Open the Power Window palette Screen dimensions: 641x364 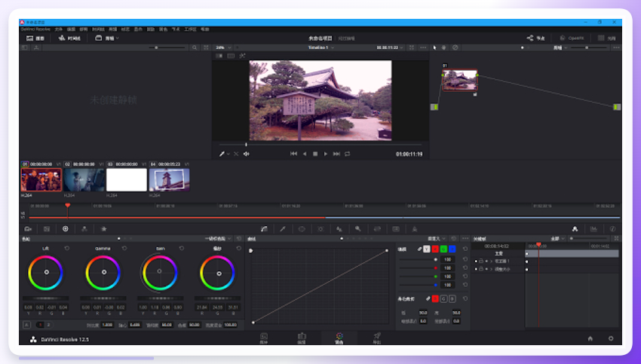click(302, 229)
